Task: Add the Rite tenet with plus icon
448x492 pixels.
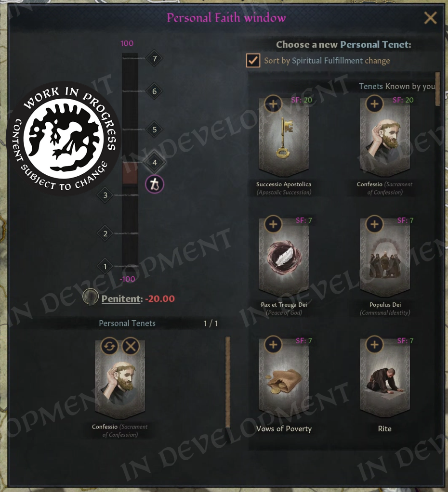Action: [374, 345]
